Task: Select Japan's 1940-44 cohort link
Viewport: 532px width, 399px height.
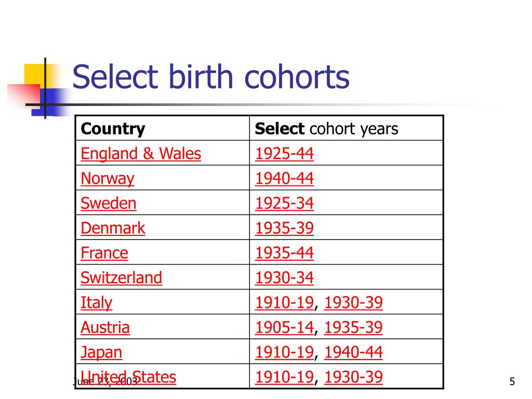Action: tap(353, 352)
